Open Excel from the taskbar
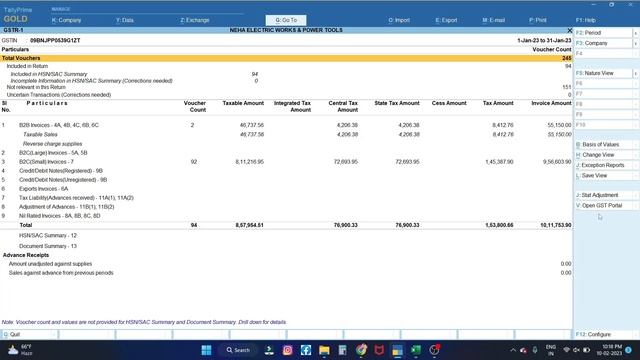Image resolution: width=640 pixels, height=360 pixels. pos(416,350)
